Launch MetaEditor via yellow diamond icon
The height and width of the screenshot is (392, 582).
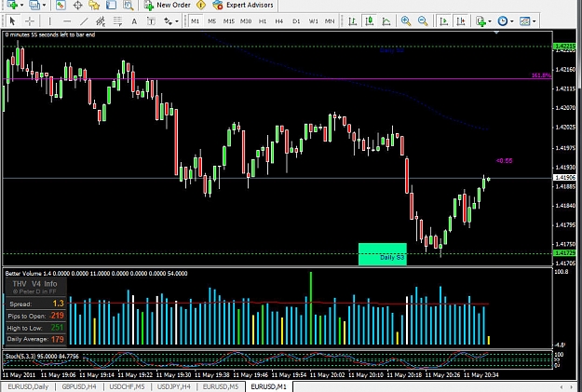201,5
